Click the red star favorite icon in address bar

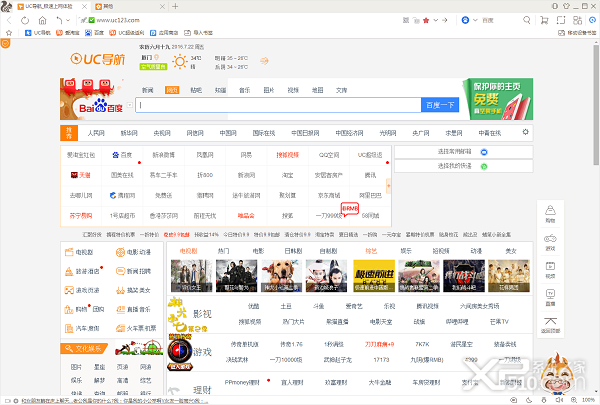pyautogui.click(x=426, y=20)
